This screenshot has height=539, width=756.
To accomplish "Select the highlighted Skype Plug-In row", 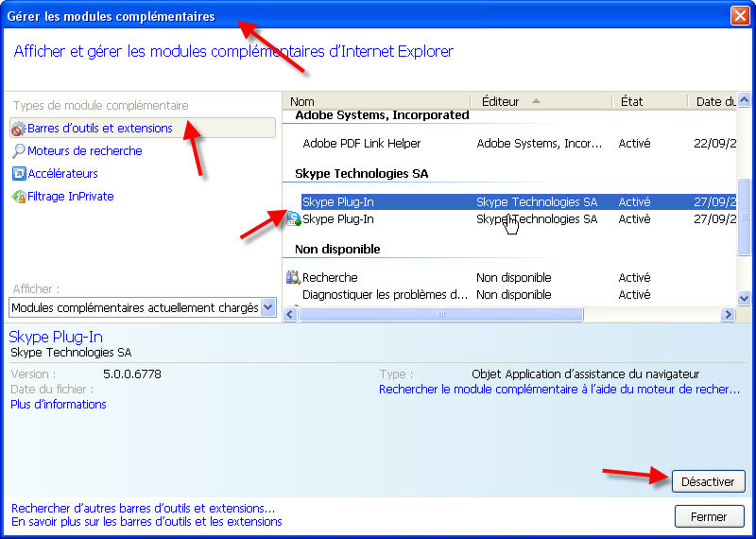I will pyautogui.click(x=518, y=201).
